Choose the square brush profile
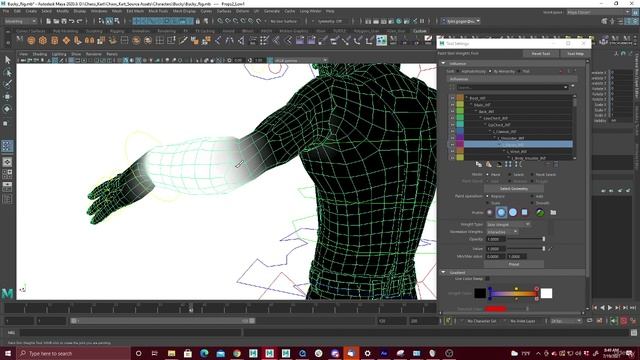 click(524, 212)
